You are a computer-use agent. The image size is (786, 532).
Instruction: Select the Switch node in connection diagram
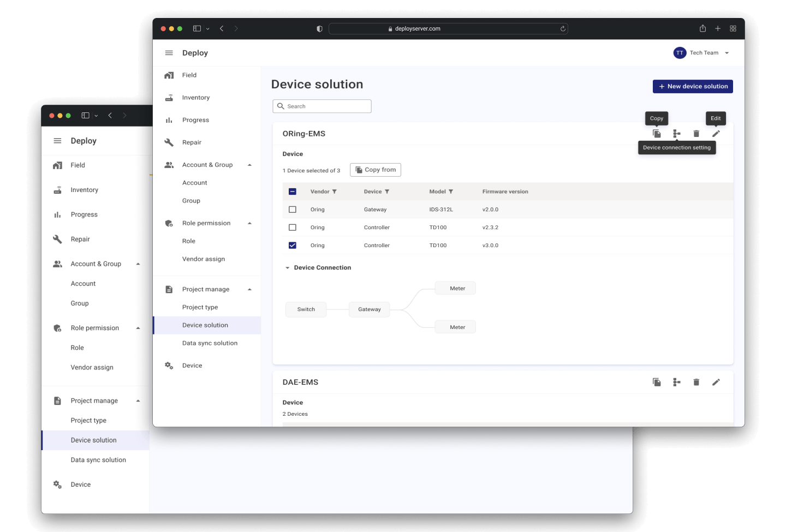click(x=306, y=309)
